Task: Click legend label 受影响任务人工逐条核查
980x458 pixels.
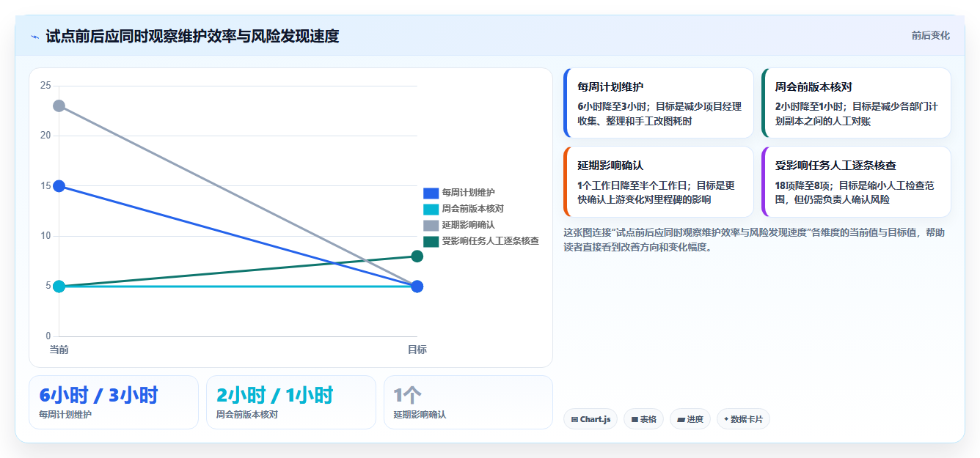Action: [491, 241]
